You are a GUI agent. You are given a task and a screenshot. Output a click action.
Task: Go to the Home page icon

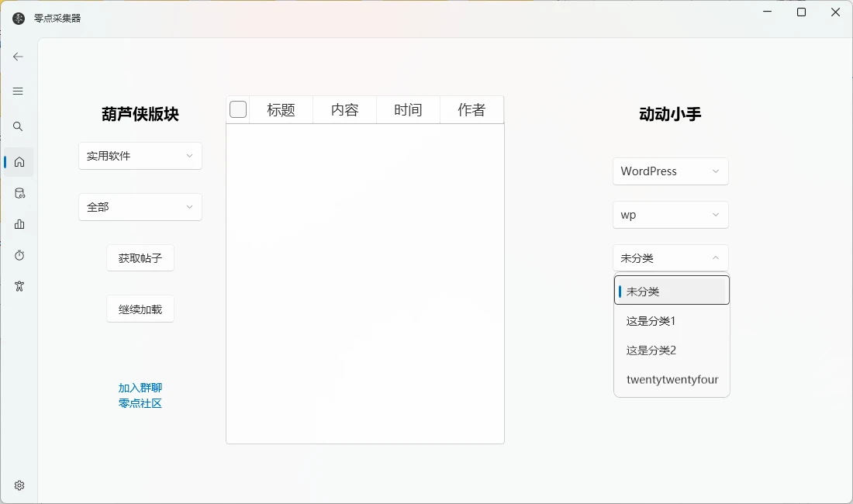[19, 162]
